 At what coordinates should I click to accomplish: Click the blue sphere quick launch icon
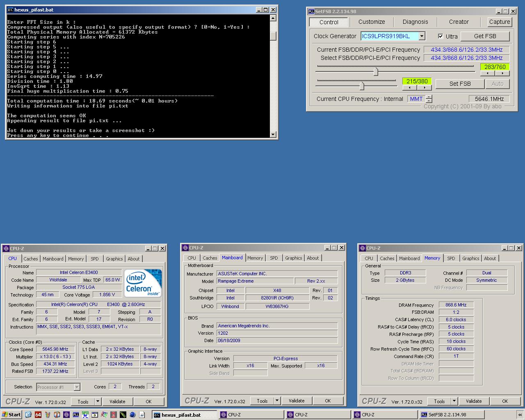pos(132,415)
